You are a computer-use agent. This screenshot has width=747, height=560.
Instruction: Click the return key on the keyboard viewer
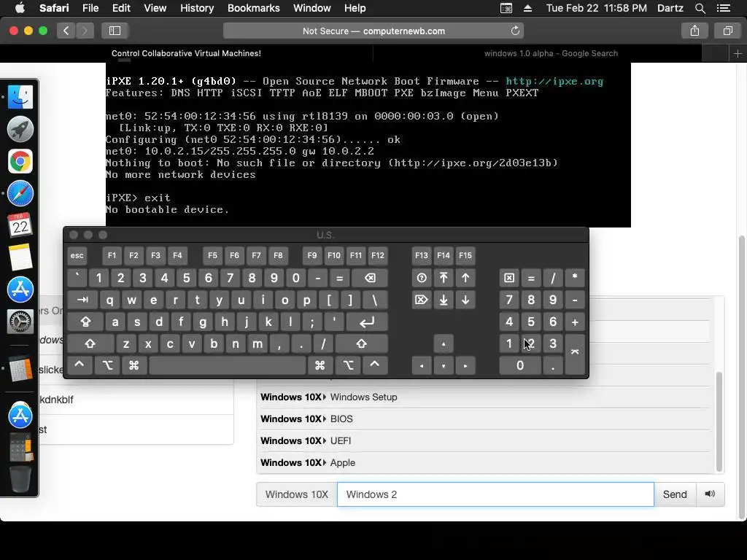367,322
